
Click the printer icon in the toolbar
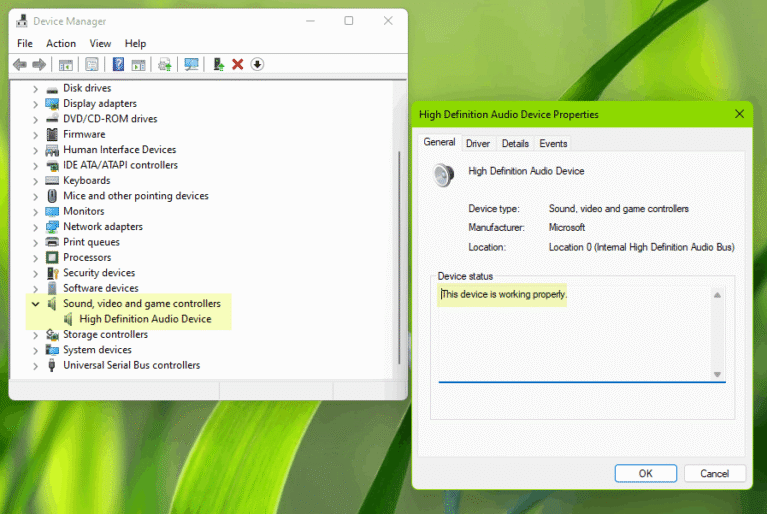165,65
